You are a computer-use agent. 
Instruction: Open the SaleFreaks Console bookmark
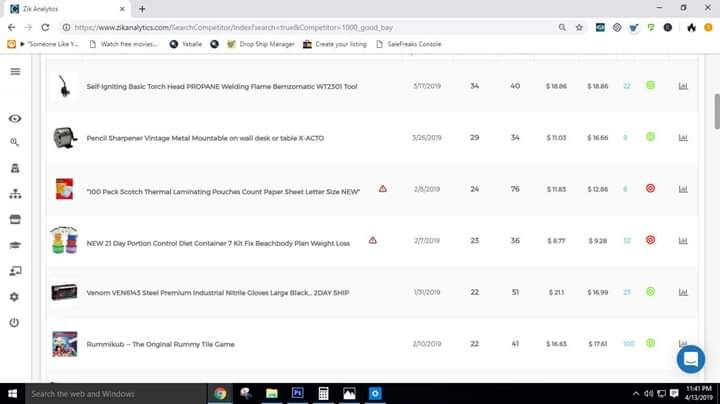pos(414,44)
